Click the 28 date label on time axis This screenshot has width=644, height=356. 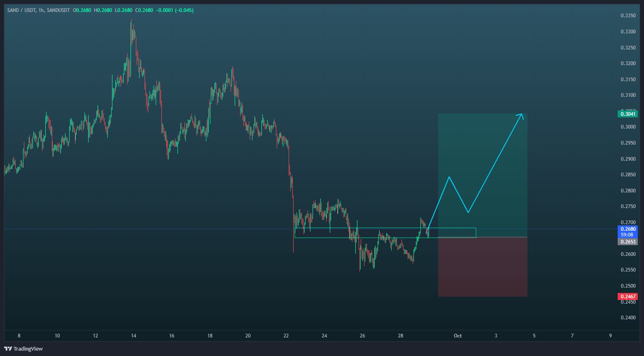click(401, 336)
